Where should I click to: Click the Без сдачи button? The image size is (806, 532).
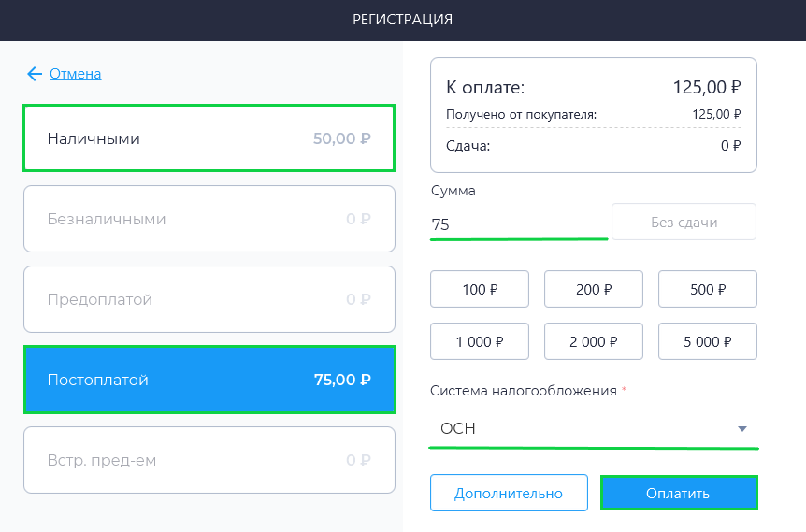(x=684, y=222)
